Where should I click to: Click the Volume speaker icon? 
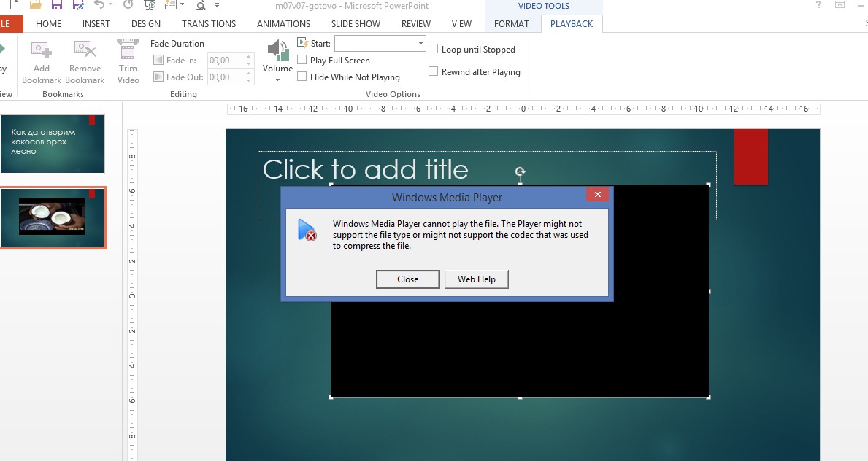click(278, 50)
